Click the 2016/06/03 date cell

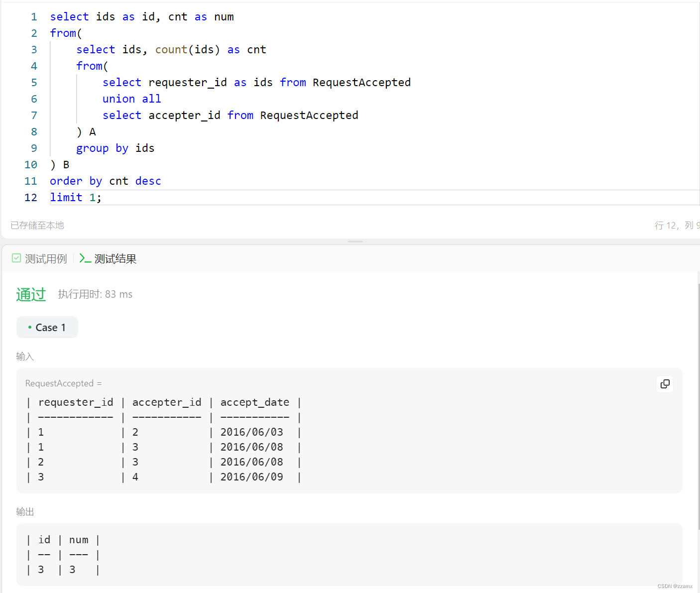[x=252, y=432]
